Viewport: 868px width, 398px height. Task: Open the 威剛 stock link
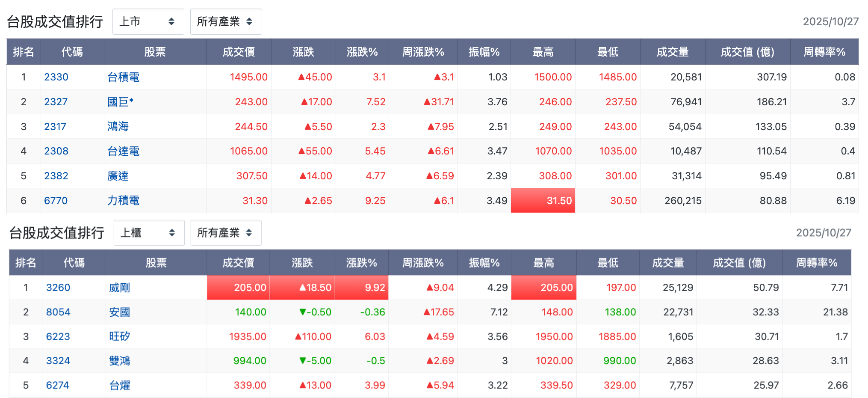tap(119, 288)
